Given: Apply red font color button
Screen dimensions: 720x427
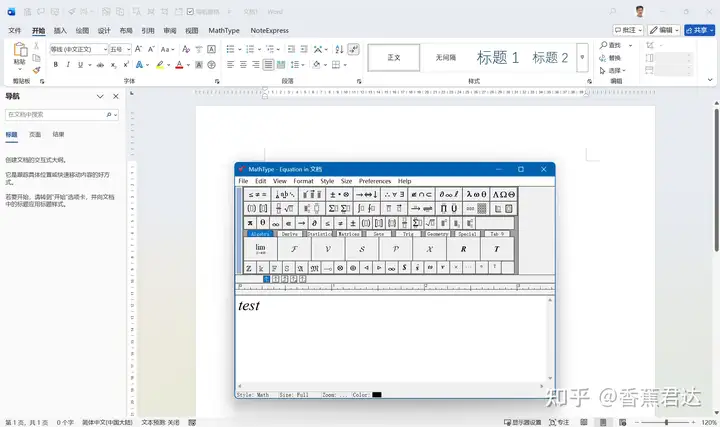Looking at the screenshot, I should [x=180, y=65].
